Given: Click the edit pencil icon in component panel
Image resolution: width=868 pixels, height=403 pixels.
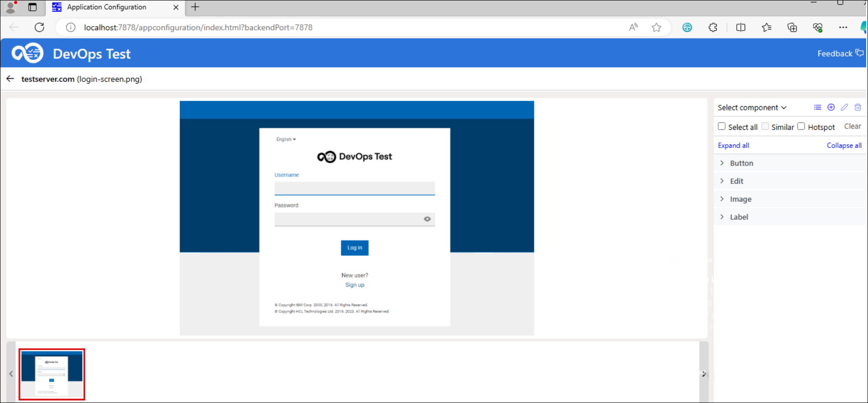Looking at the screenshot, I should 844,108.
